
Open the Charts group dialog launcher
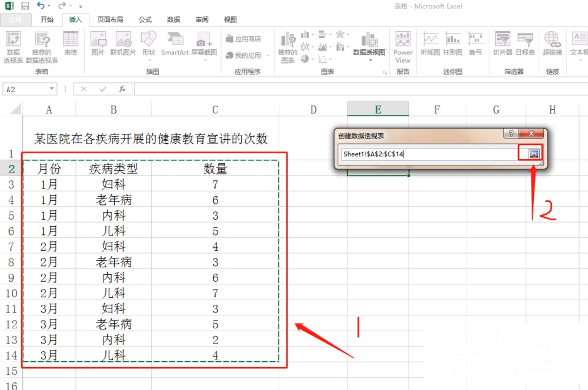385,72
